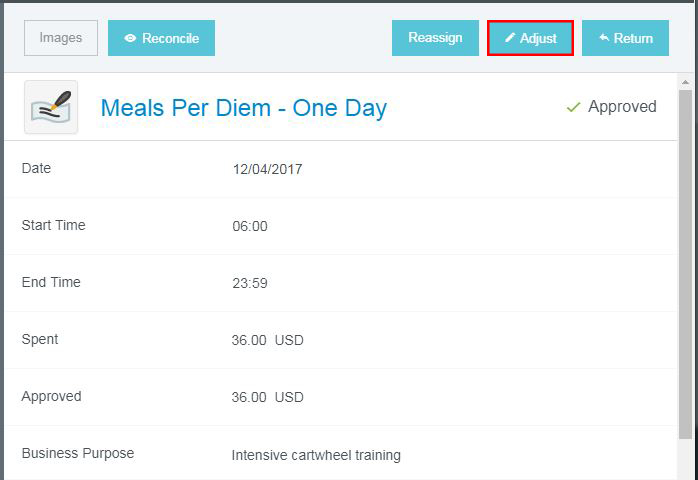Click the Intensive cartwheel training text
The image size is (698, 480).
coord(316,455)
